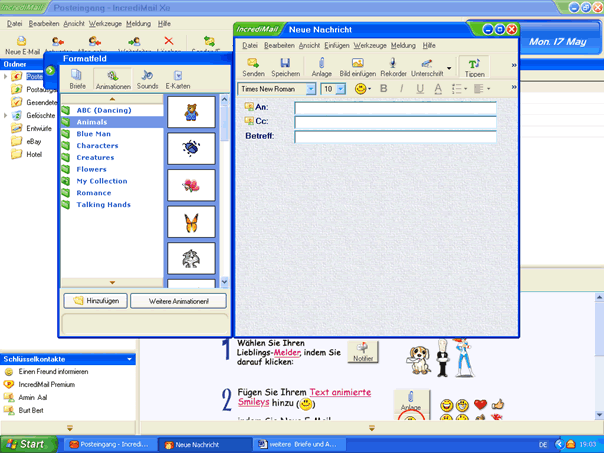
Task: Select Flowers animation category
Action: (x=91, y=169)
